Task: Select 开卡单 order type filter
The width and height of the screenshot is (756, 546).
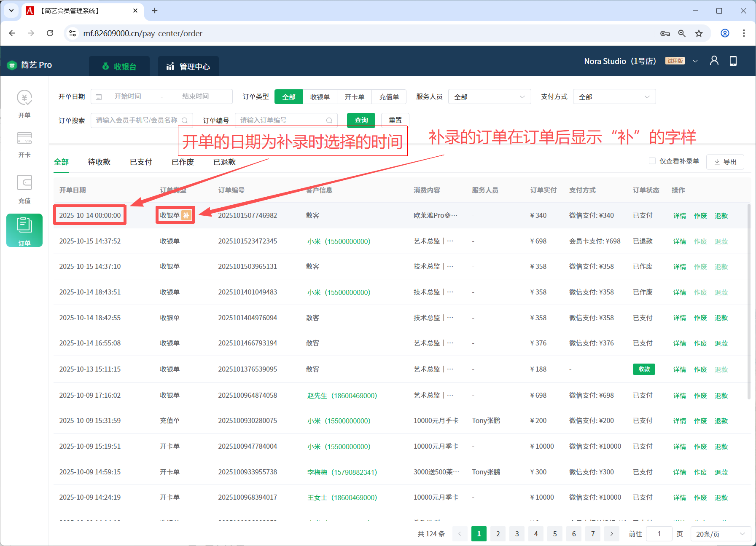Action: [x=354, y=97]
